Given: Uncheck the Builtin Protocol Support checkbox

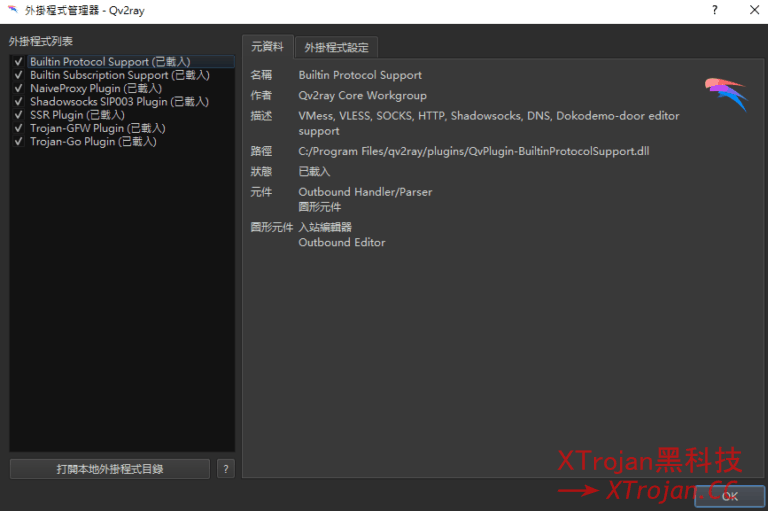Looking at the screenshot, I should 19,62.
